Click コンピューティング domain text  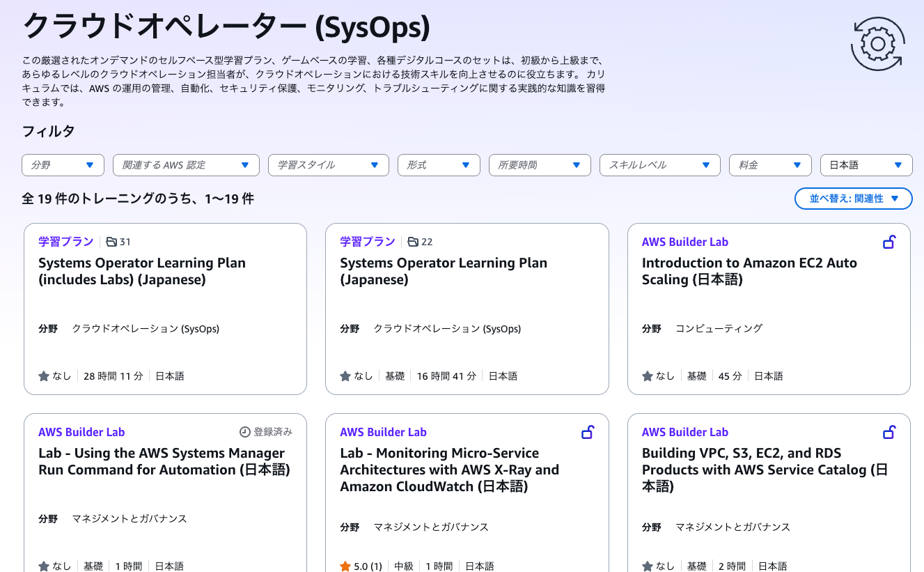[719, 328]
